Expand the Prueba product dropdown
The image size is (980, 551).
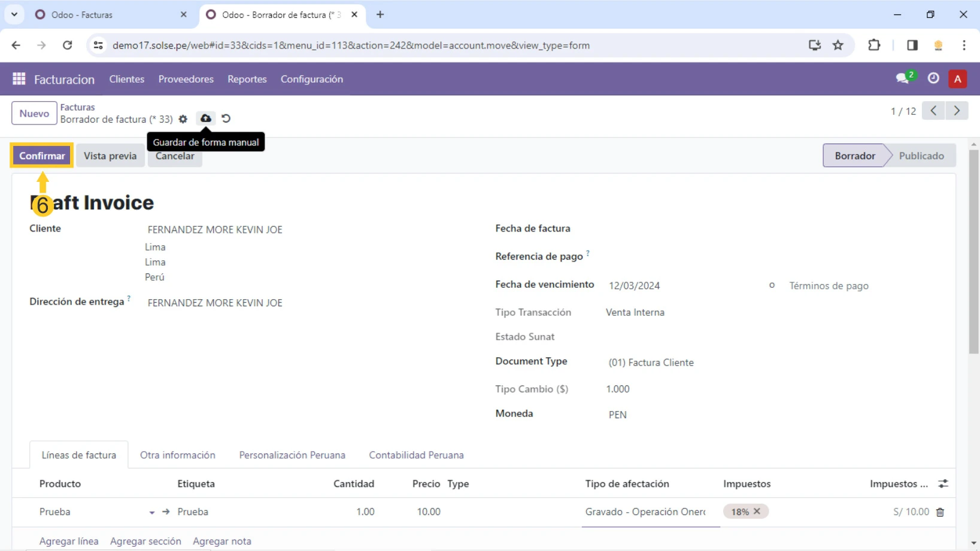pos(152,513)
